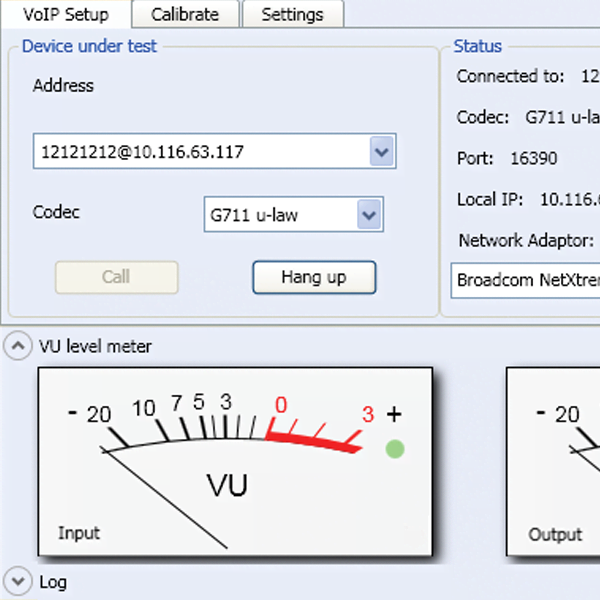Click the plus sign on Input VU scale

(x=394, y=414)
